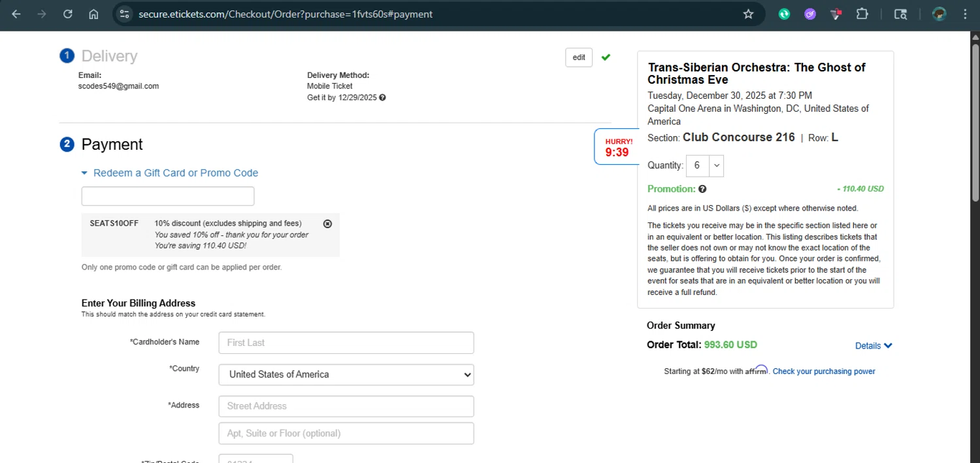The image size is (980, 463).
Task: Click the Apt, Suite or Floor field
Action: pyautogui.click(x=346, y=434)
